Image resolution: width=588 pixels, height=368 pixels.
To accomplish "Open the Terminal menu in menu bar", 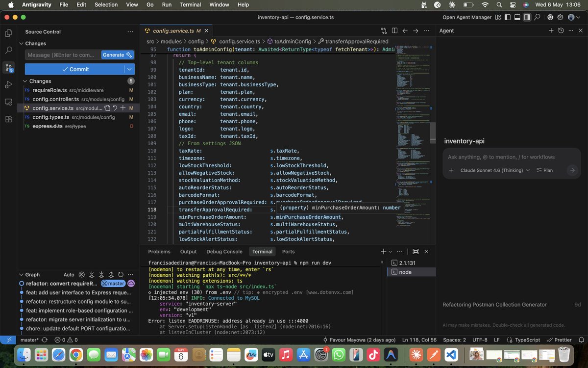I will [x=191, y=5].
